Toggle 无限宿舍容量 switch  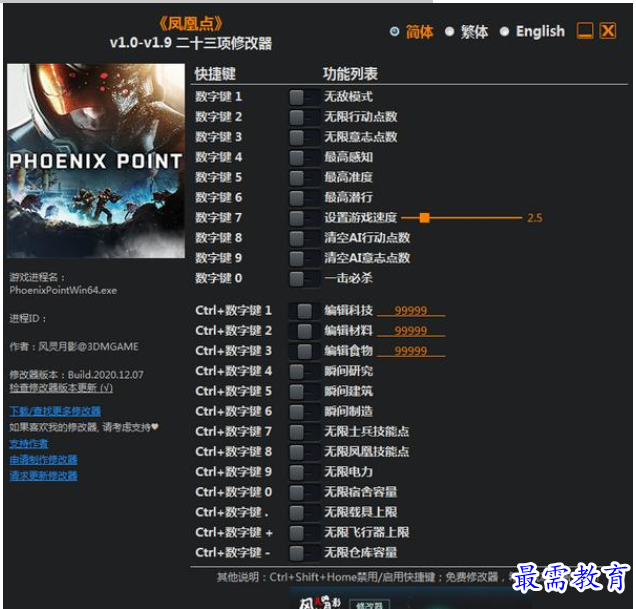click(304, 493)
